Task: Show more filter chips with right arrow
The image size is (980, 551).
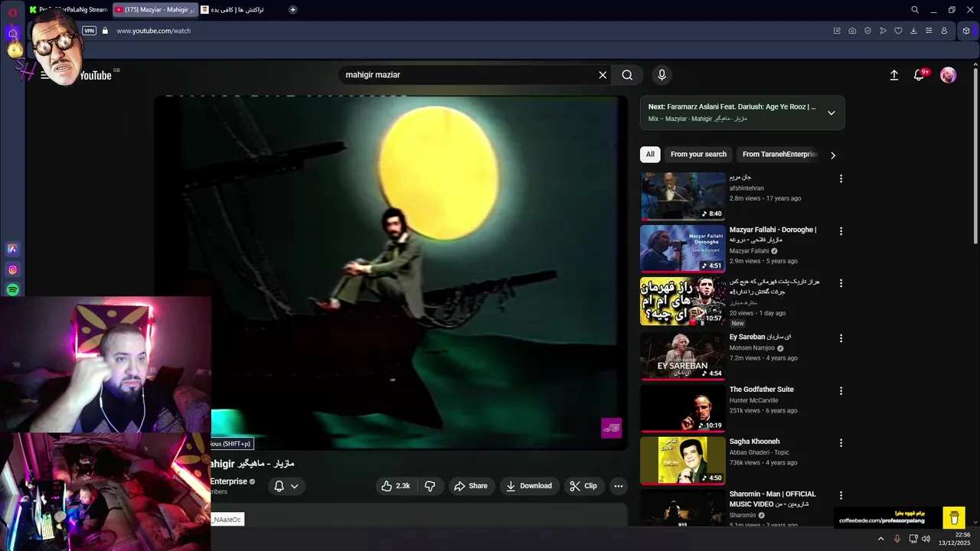Action: 833,155
